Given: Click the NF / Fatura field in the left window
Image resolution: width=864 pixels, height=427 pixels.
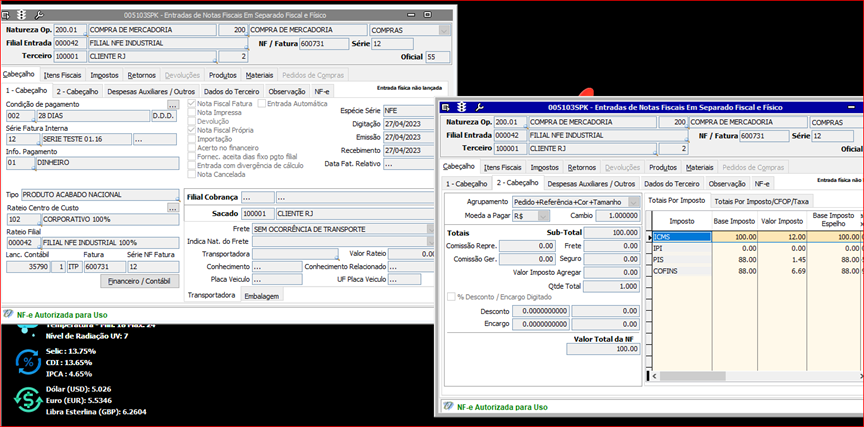Looking at the screenshot, I should pyautogui.click(x=325, y=44).
